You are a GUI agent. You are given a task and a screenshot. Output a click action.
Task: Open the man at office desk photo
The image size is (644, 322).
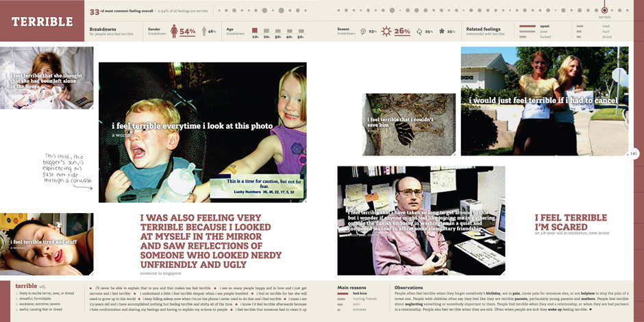tap(421, 221)
